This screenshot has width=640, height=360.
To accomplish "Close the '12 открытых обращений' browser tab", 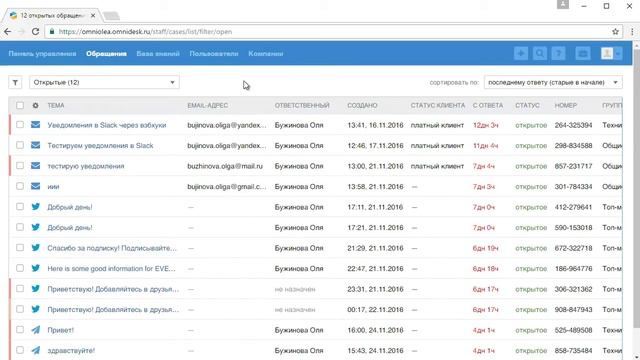I will [93, 16].
